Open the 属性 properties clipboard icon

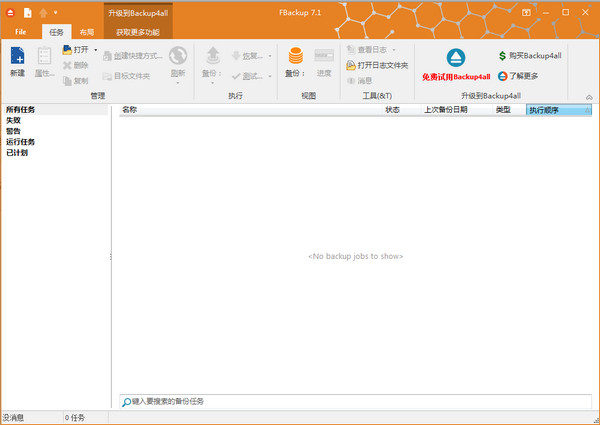coord(44,56)
